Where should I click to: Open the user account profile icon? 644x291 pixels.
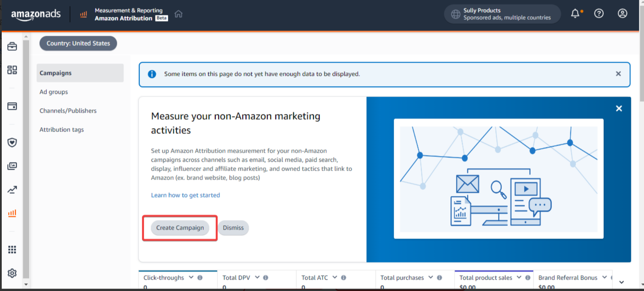point(622,14)
